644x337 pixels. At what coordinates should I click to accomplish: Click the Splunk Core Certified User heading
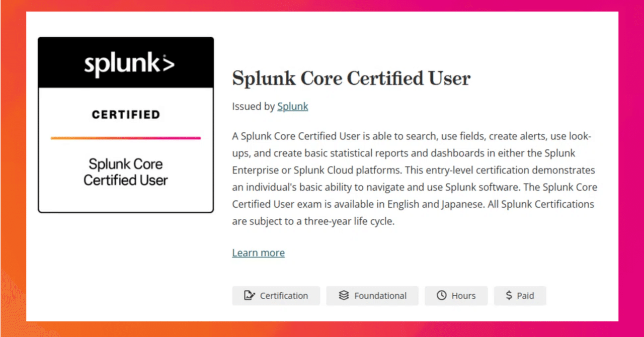pyautogui.click(x=351, y=78)
